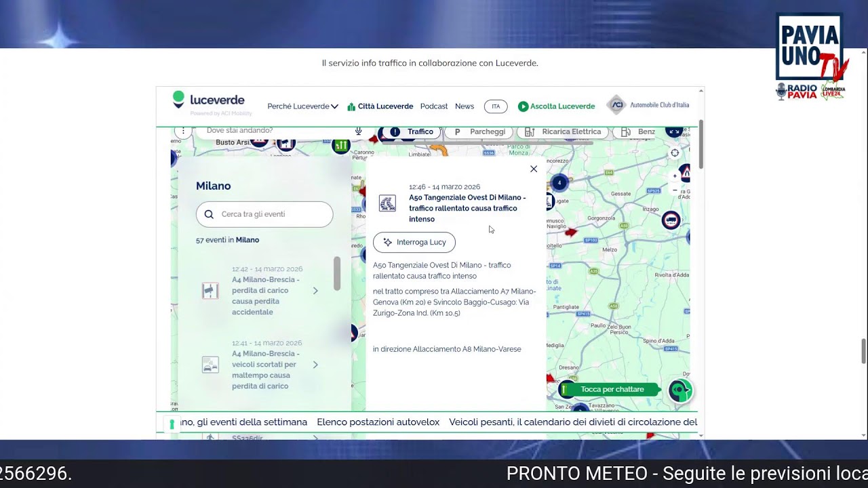Click the red traffic arrow near Gorgonzola

[571, 232]
